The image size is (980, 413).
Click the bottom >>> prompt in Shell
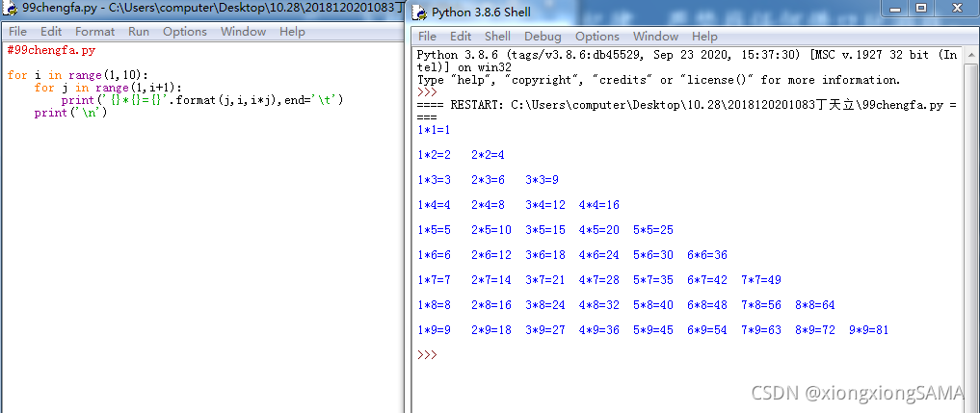pyautogui.click(x=427, y=355)
